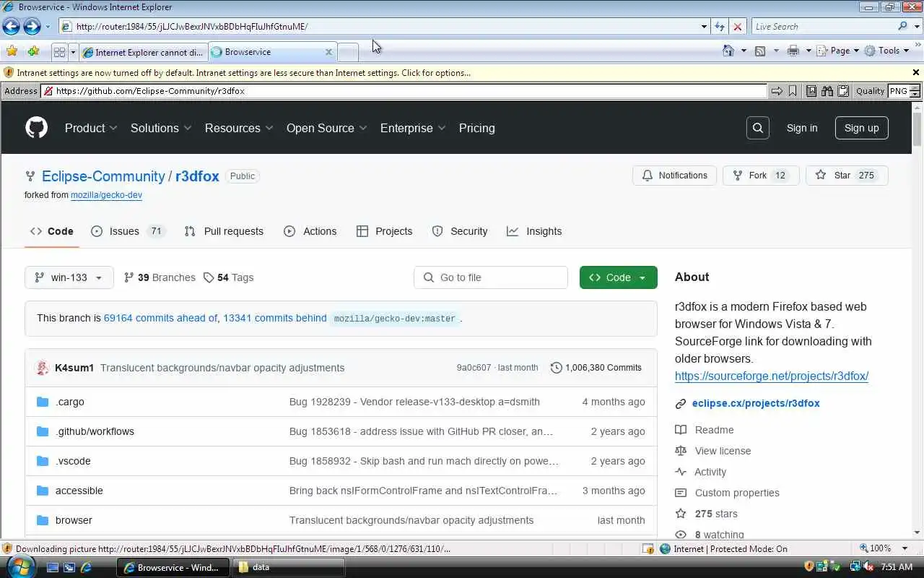Click Browservice clipboard icon
Screen dimensions: 924x578
pos(842,91)
